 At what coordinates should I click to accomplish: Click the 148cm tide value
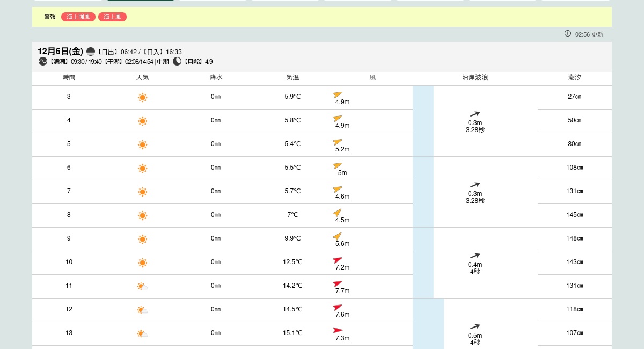pyautogui.click(x=575, y=239)
